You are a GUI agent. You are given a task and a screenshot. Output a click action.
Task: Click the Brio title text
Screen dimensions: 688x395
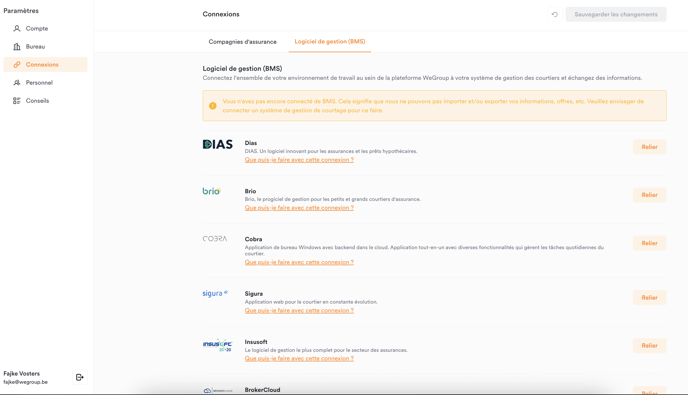(251, 191)
